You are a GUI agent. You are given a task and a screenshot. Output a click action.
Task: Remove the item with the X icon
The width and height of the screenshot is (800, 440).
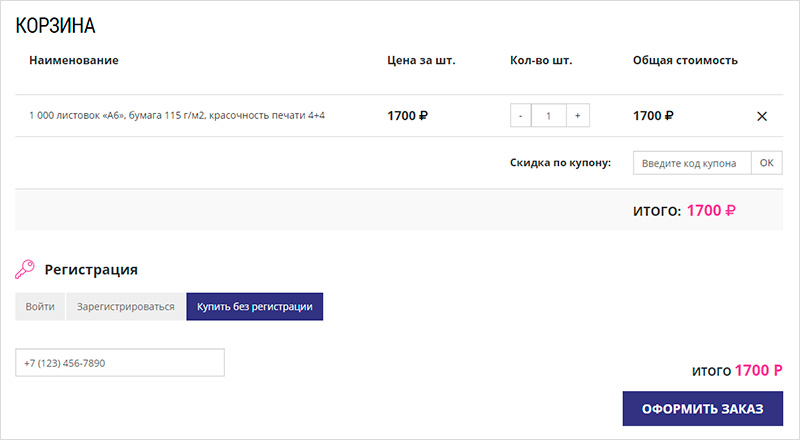[762, 116]
